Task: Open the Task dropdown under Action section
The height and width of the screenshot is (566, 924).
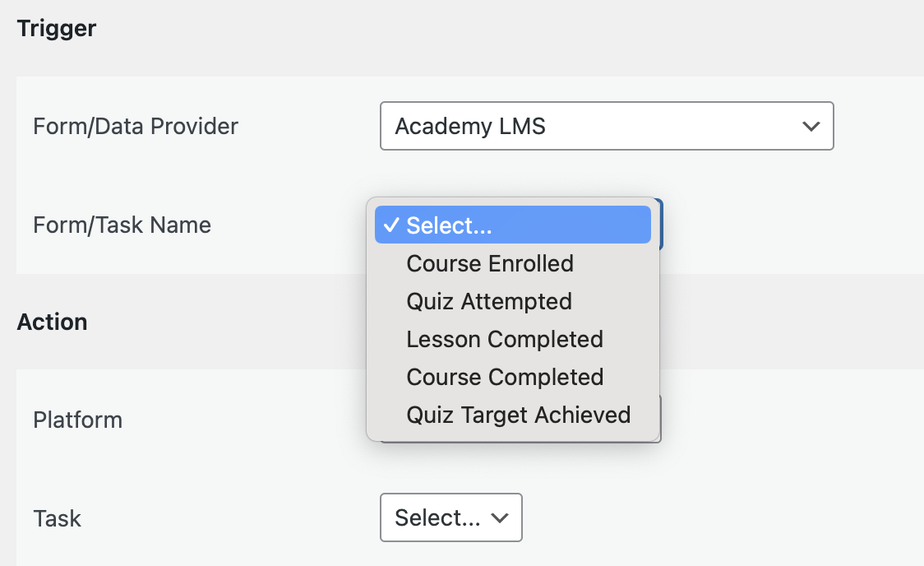Action: pyautogui.click(x=450, y=517)
